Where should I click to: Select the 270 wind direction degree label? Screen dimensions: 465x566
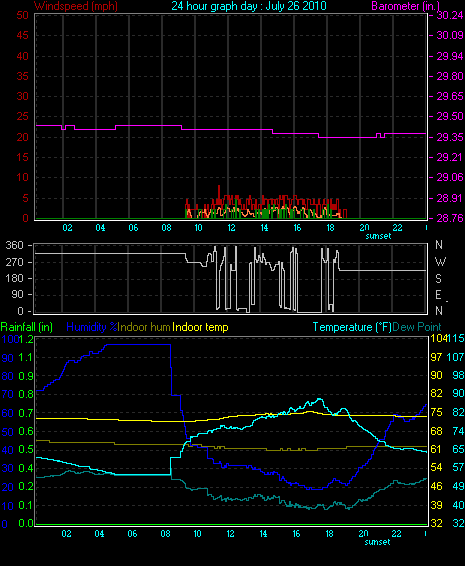14,262
